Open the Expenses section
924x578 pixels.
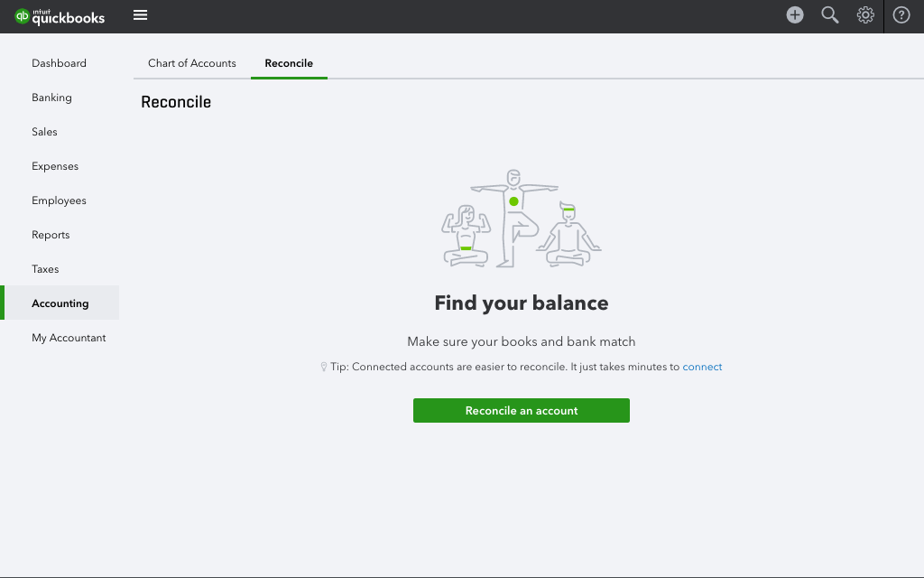point(55,166)
